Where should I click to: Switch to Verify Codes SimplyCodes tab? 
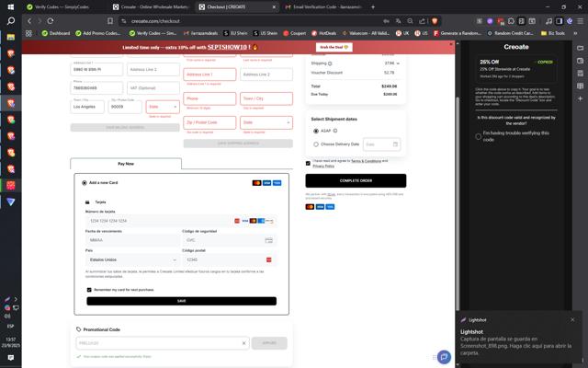click(62, 6)
